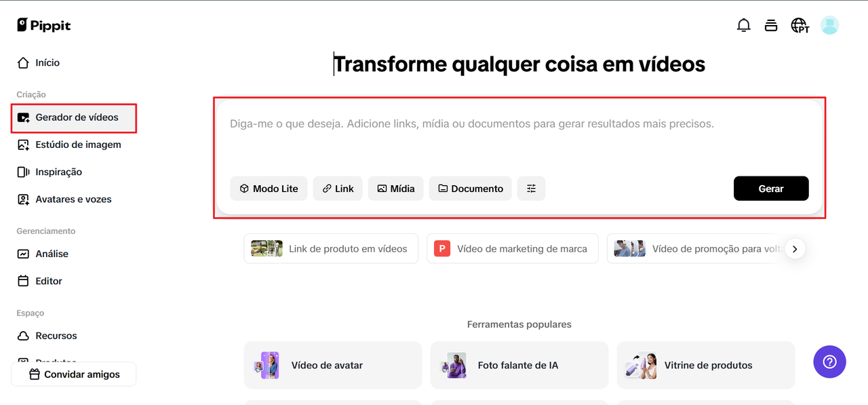Select the Vídeo de marketing de marca suggestion

(x=512, y=249)
